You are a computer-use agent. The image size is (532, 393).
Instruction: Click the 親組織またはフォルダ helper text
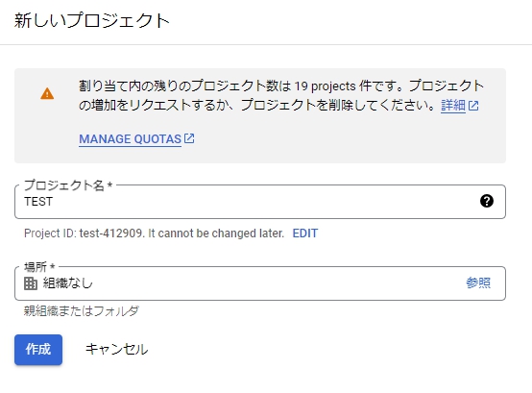(x=81, y=310)
